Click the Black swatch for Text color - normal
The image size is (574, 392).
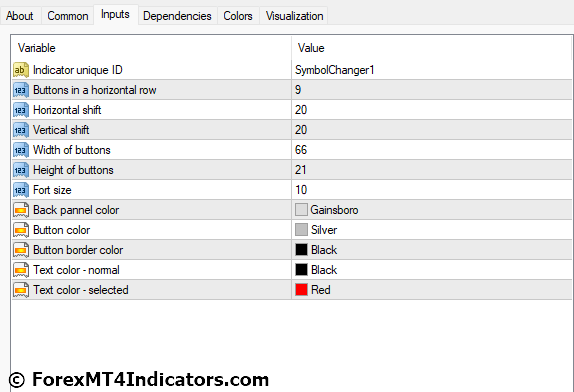(x=301, y=270)
